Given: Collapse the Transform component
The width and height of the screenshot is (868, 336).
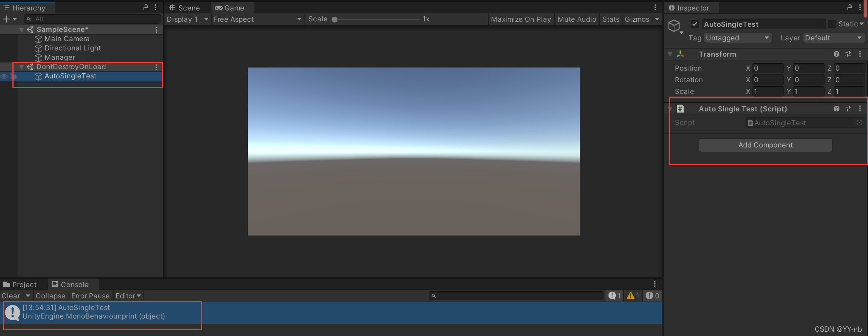Looking at the screenshot, I should coord(670,54).
